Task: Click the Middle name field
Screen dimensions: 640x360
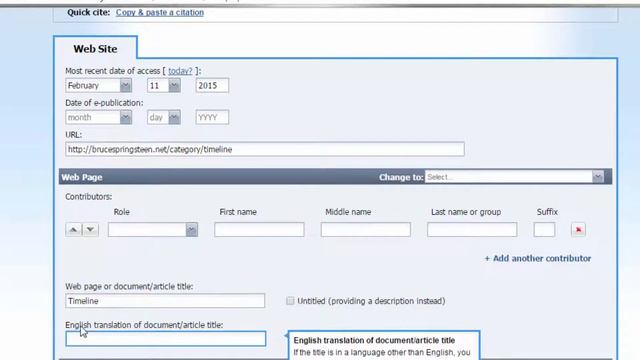Action: point(366,230)
